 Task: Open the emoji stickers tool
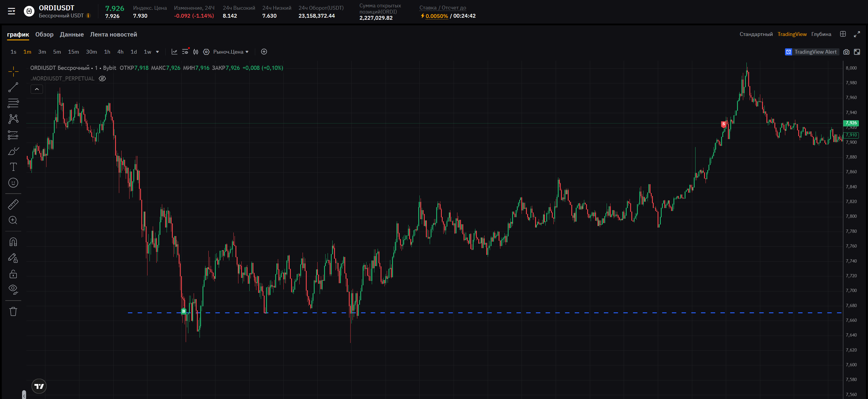point(13,183)
